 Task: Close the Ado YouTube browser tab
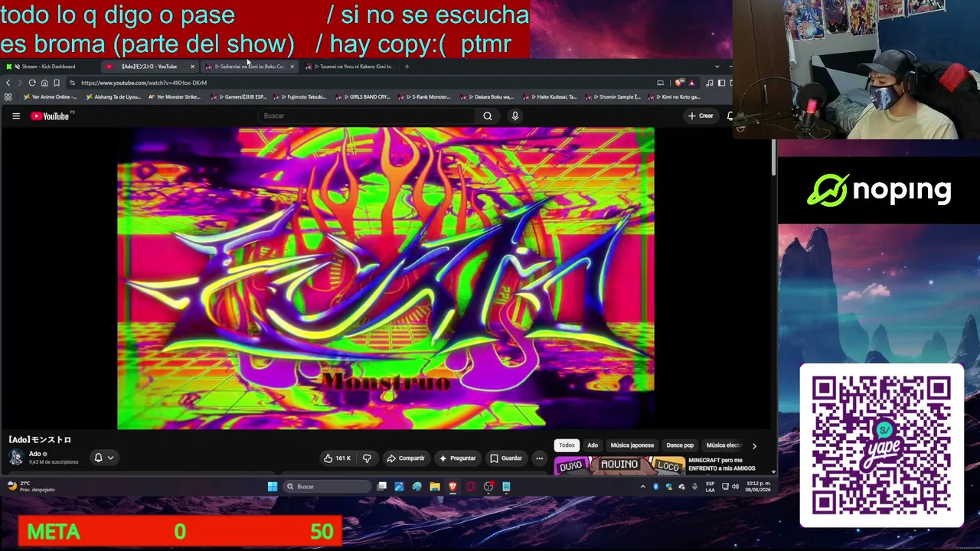click(192, 67)
